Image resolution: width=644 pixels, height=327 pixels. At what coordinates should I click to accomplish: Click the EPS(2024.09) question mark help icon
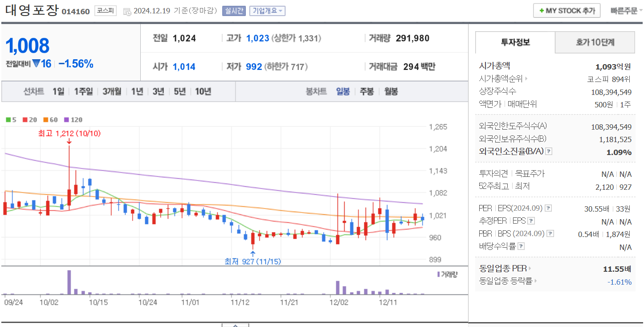547,208
